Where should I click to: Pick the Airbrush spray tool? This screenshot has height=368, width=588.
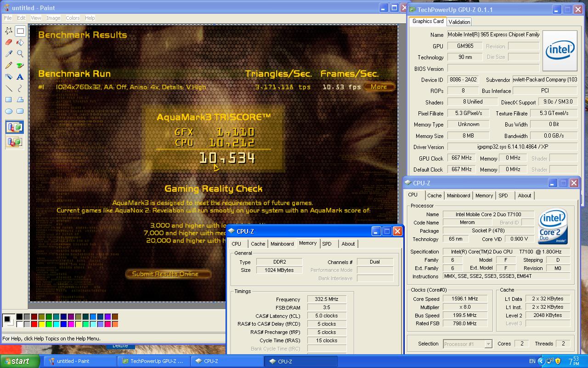[x=9, y=77]
